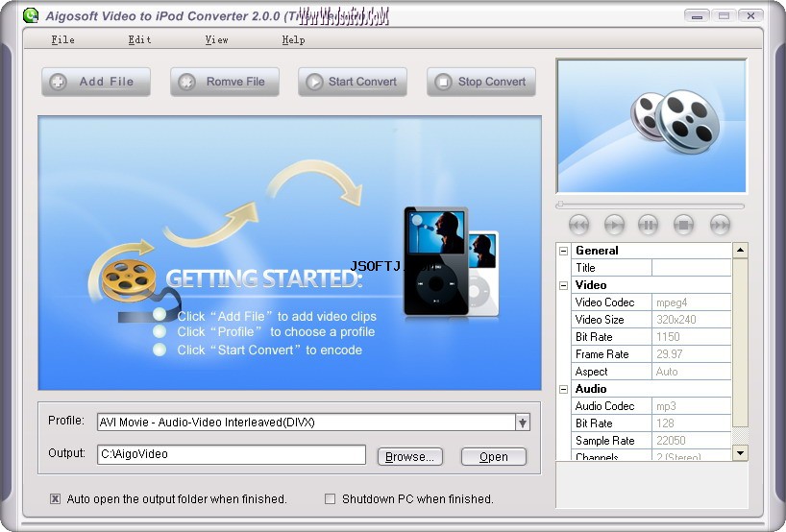The height and width of the screenshot is (532, 786).
Task: Open the Profile dropdown list
Action: [x=523, y=423]
